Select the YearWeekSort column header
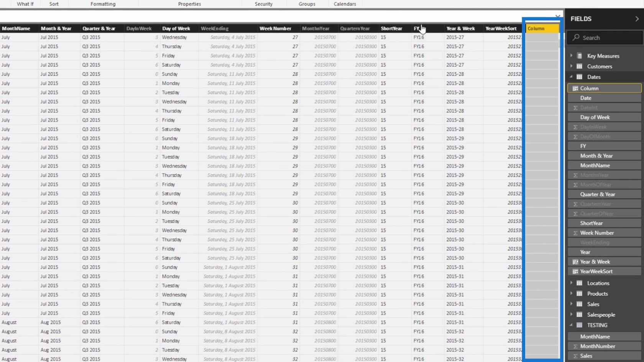Viewport: 644px width, 362px height. 503,28
